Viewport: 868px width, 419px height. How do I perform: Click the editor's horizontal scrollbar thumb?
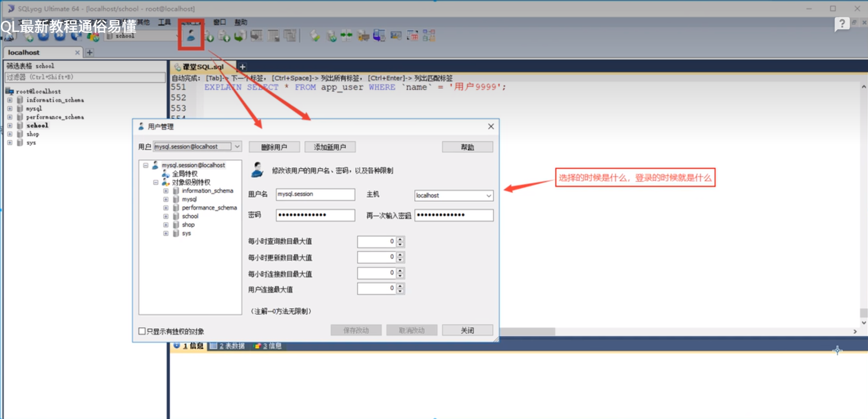(x=528, y=331)
